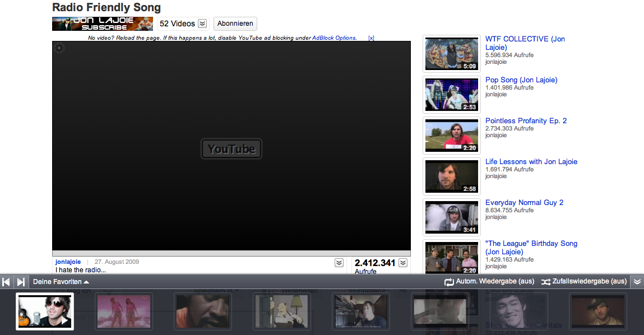Click the 2.412.341 view count
The width and height of the screenshot is (644, 335).
coord(374,263)
